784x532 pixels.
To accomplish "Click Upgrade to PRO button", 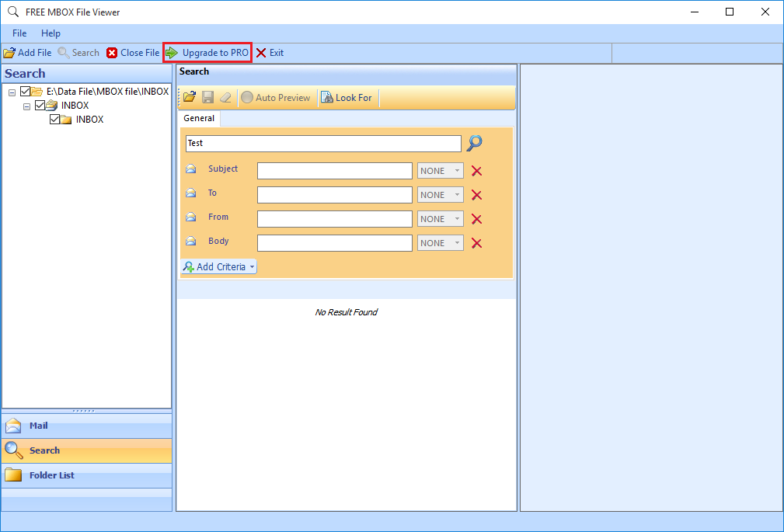I will pyautogui.click(x=207, y=53).
